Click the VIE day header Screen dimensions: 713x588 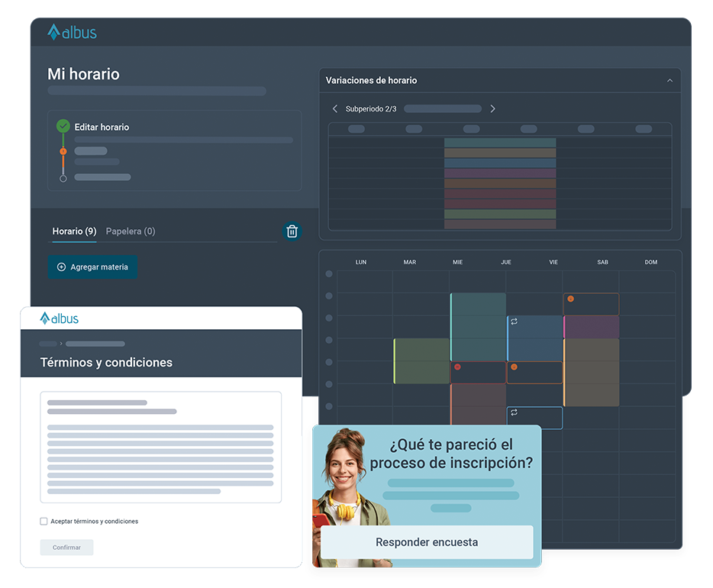pyautogui.click(x=553, y=263)
